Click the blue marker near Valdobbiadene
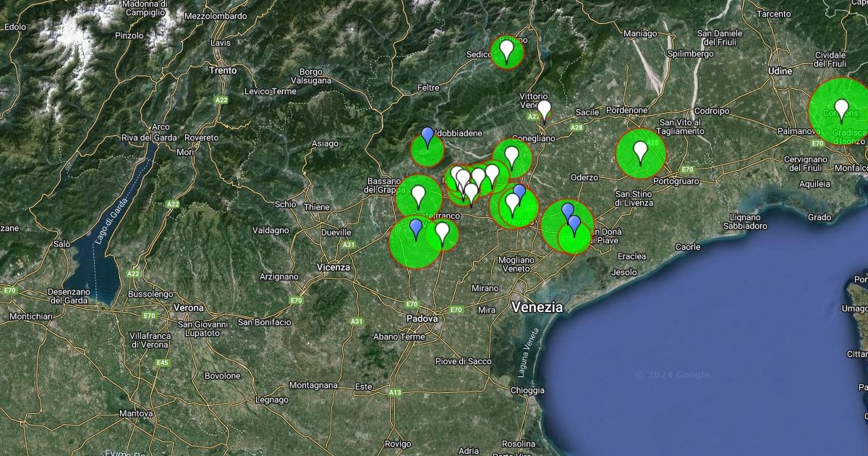The image size is (868, 456). (427, 135)
